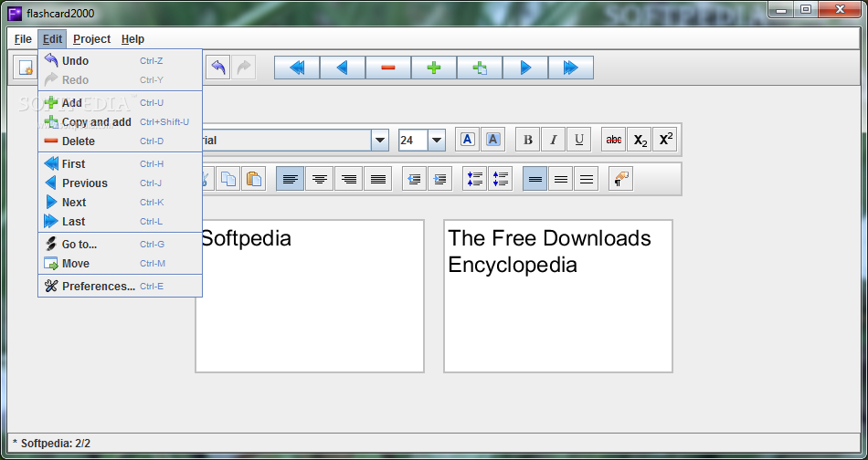This screenshot has width=868, height=460.
Task: Decrease paragraph indent
Action: [414, 179]
